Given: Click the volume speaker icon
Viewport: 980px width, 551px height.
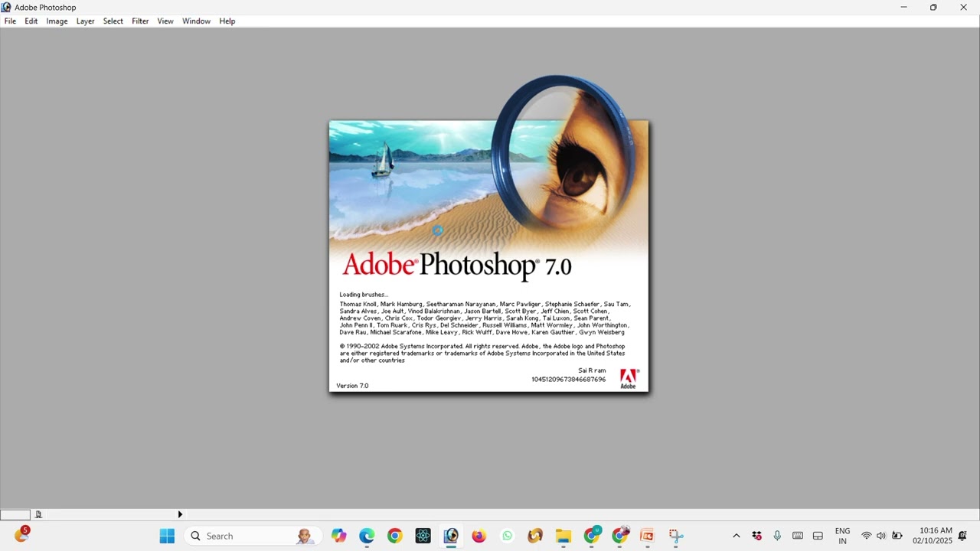Looking at the screenshot, I should (881, 536).
